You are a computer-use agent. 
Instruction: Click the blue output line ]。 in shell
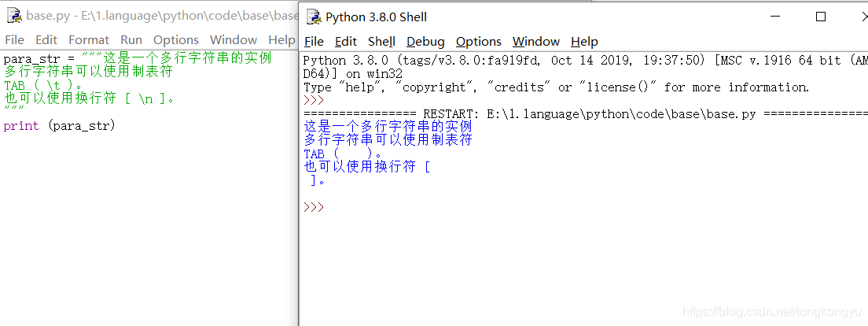318,180
